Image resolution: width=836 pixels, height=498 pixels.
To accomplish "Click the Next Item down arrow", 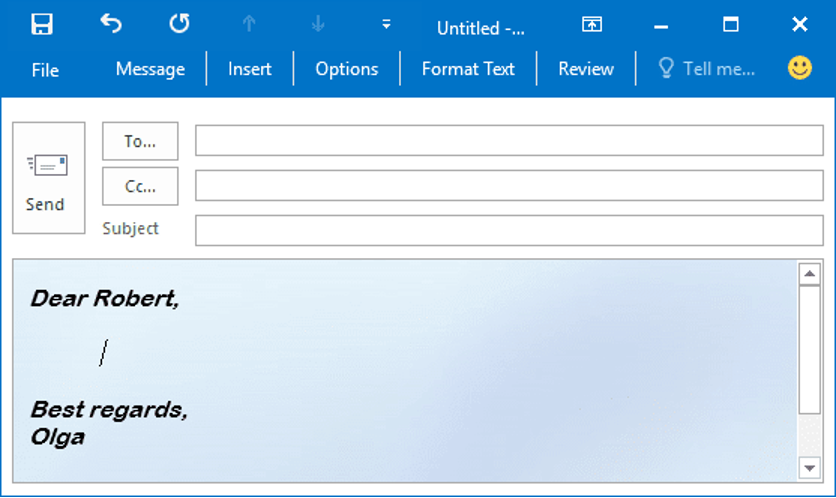I will coord(318,25).
